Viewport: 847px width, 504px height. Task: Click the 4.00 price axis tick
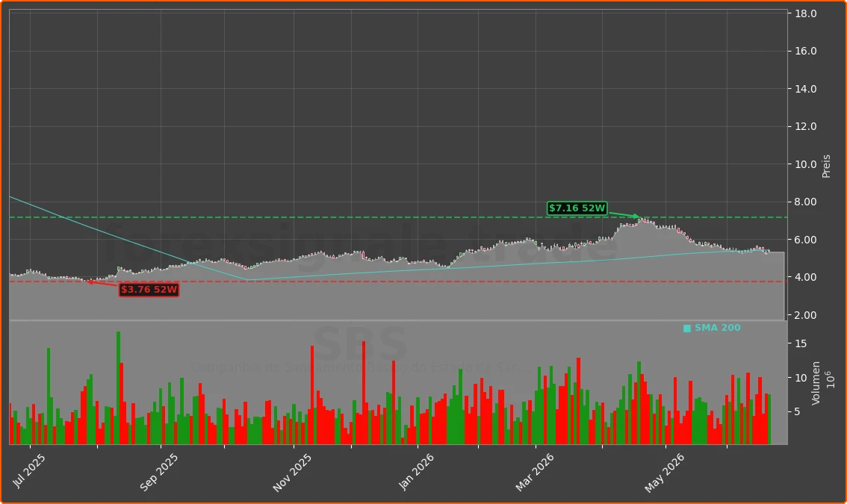[x=805, y=277]
